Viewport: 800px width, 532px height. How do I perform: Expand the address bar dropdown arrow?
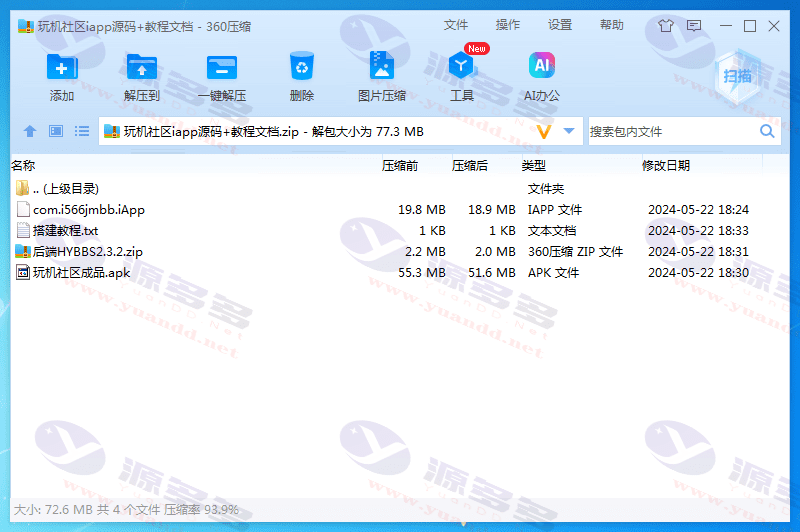[x=569, y=131]
